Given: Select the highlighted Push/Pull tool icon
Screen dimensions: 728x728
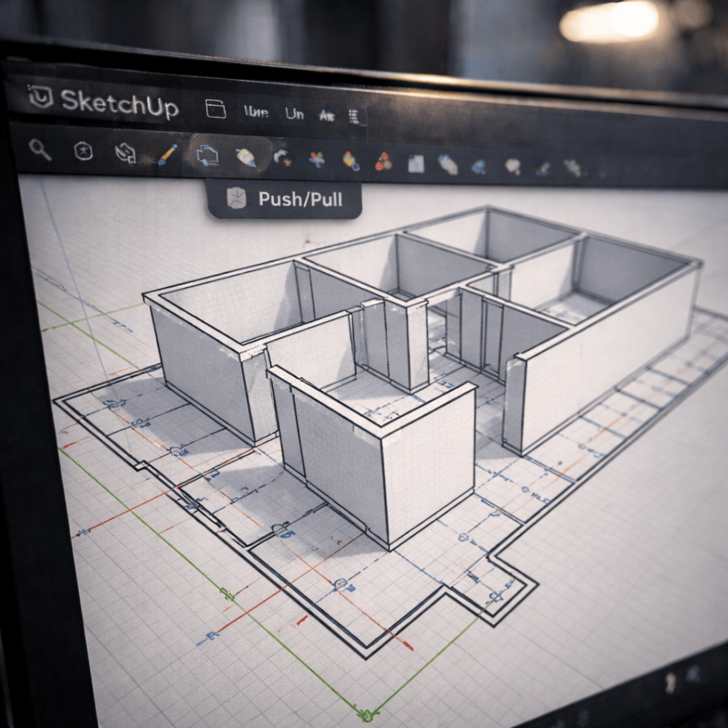Looking at the screenshot, I should tap(207, 155).
